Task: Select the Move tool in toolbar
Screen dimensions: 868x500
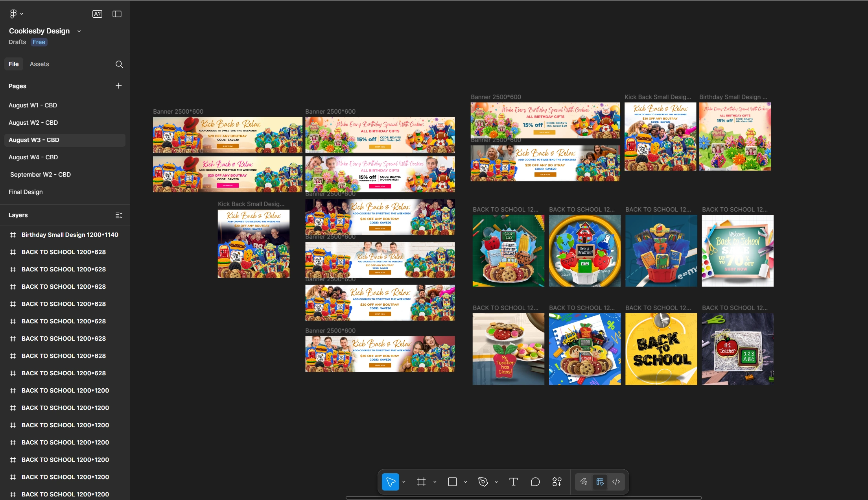Action: (x=390, y=482)
